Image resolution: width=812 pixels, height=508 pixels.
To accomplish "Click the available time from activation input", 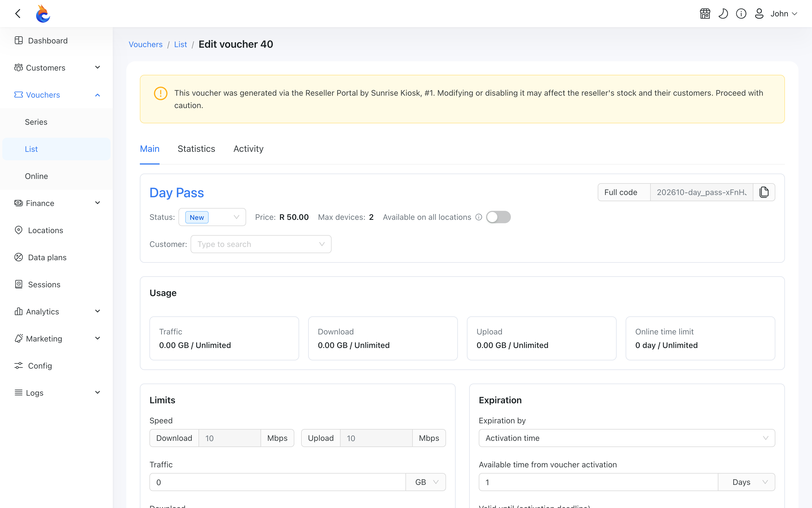I will pyautogui.click(x=598, y=482).
